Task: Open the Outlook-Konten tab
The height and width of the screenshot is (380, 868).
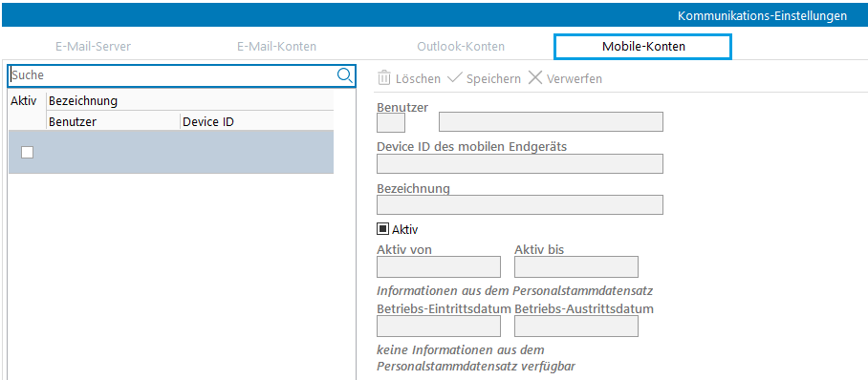Action: pos(461,47)
